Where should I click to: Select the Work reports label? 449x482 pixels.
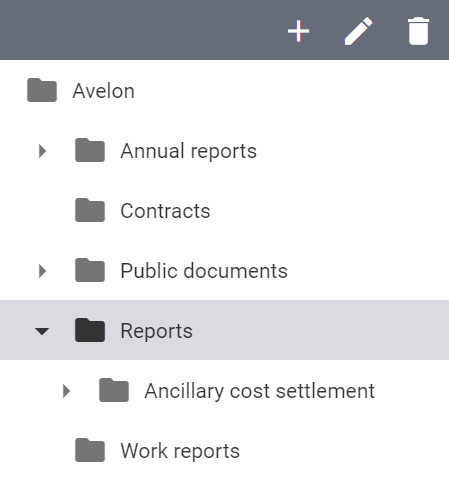point(180,451)
